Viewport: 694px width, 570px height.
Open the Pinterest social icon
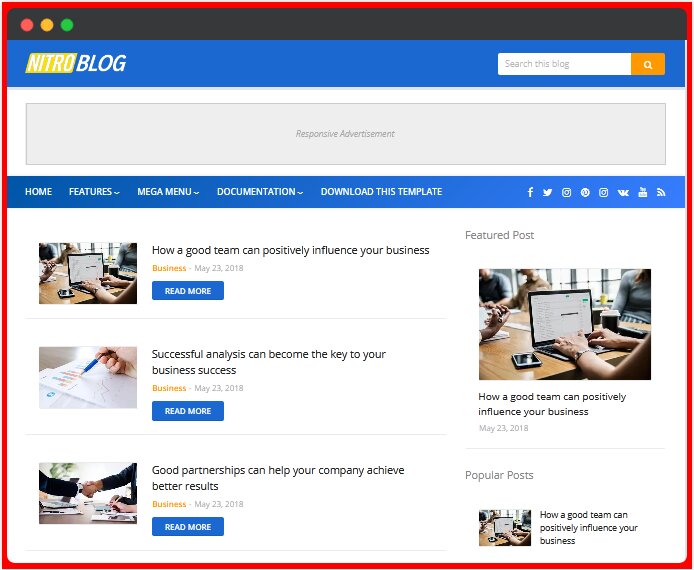pyautogui.click(x=585, y=192)
